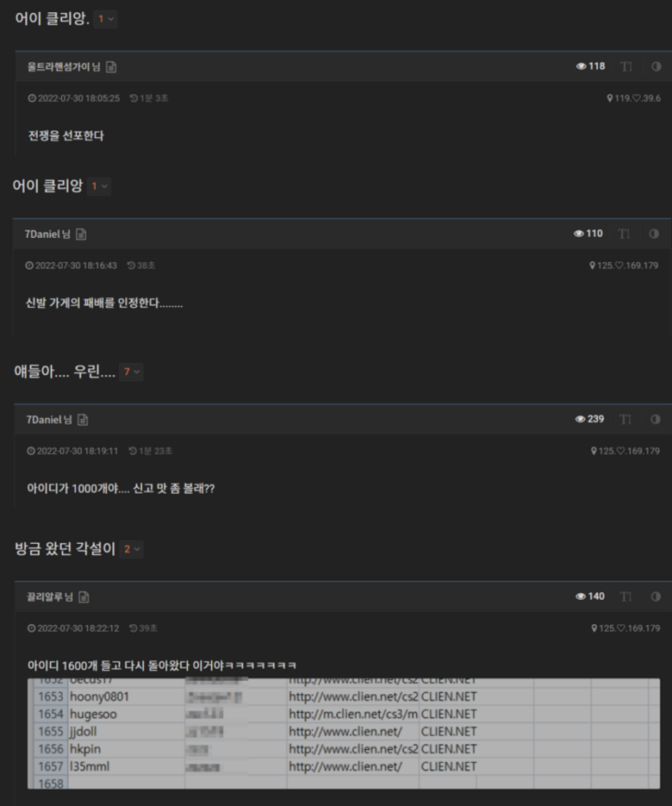Open the post title 얘들아.... 우린....
The height and width of the screenshot is (806, 672).
click(65, 372)
